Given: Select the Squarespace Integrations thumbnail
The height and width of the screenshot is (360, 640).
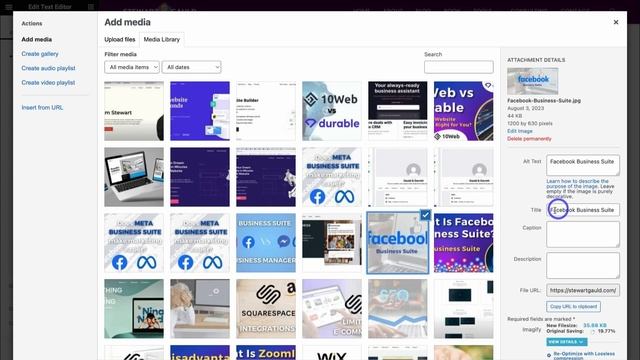Looking at the screenshot, I should (266, 309).
